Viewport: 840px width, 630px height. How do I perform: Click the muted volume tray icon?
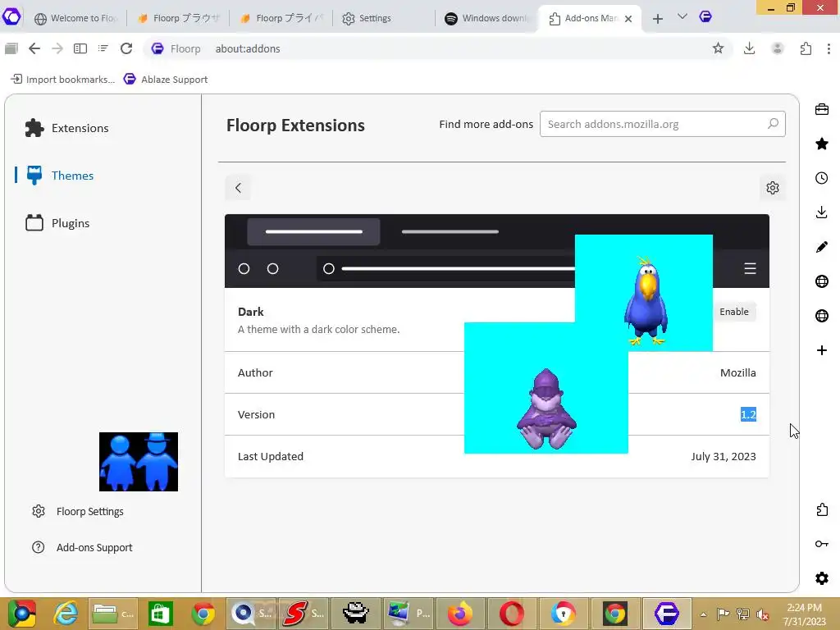tap(762, 614)
